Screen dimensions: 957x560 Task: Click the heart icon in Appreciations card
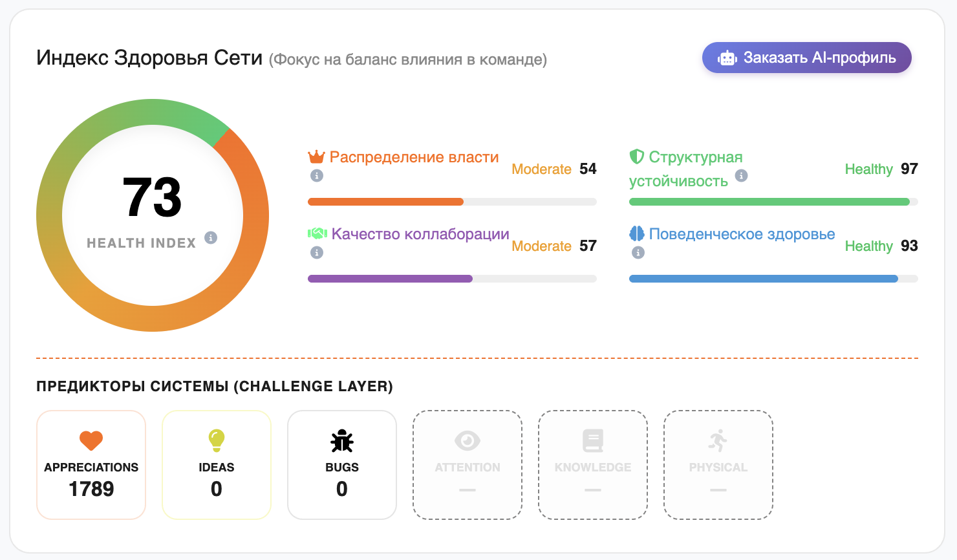(91, 440)
